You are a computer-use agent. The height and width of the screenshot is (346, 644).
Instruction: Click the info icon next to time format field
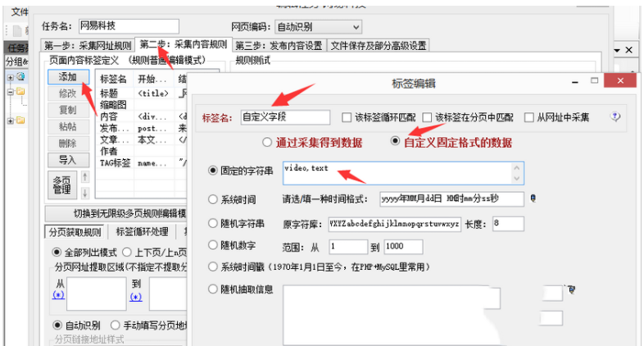tap(533, 198)
